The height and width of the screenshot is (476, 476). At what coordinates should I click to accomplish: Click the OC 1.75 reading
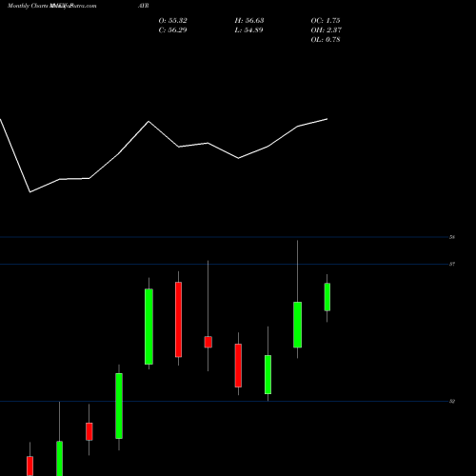(326, 21)
